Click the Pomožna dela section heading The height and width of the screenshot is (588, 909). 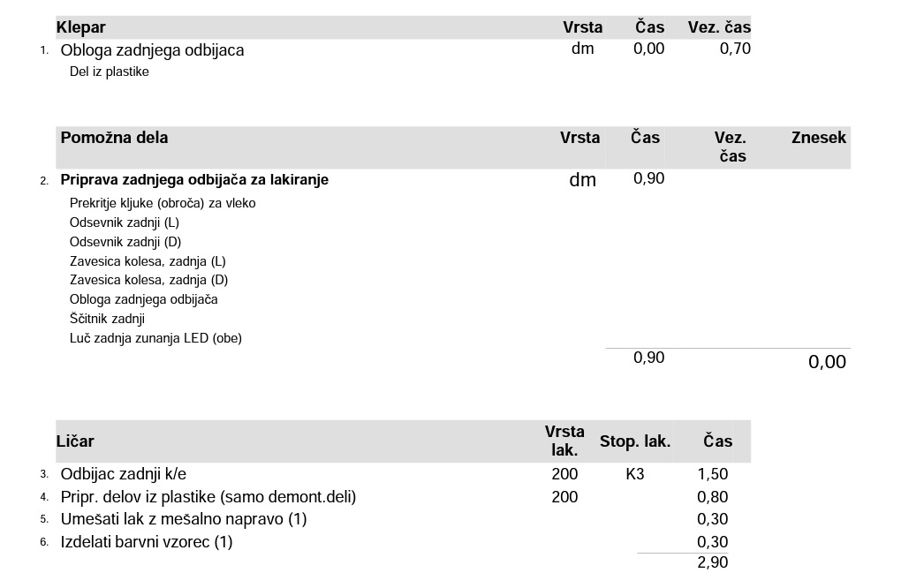(114, 138)
